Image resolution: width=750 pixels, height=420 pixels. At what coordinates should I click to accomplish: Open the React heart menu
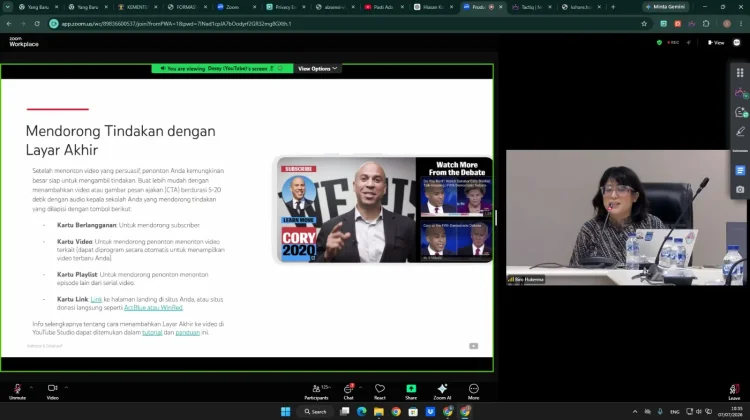coord(380,391)
